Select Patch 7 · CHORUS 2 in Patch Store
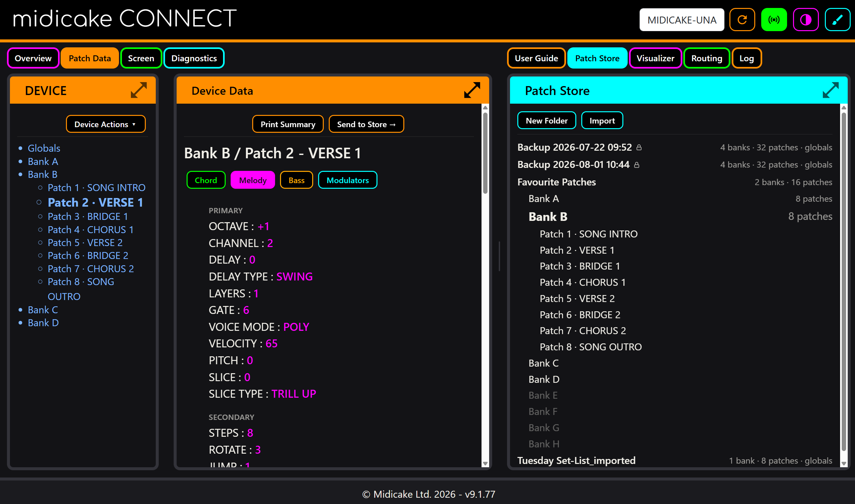This screenshot has width=855, height=504. (583, 330)
